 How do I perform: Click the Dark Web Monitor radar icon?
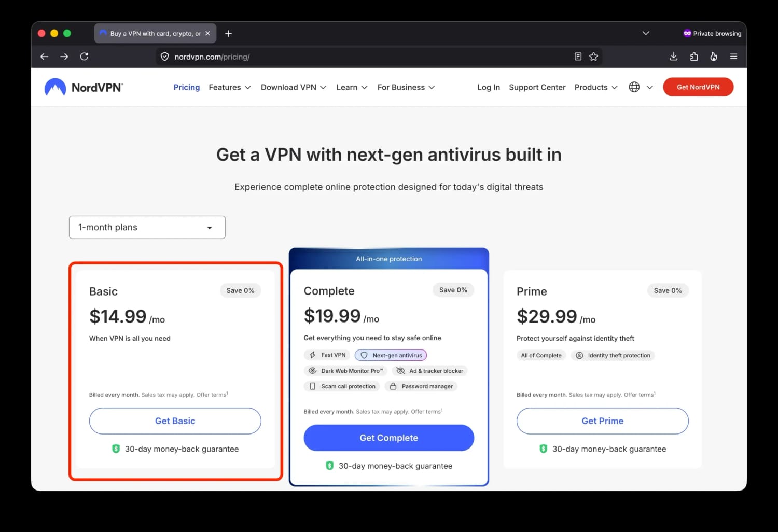tap(313, 371)
